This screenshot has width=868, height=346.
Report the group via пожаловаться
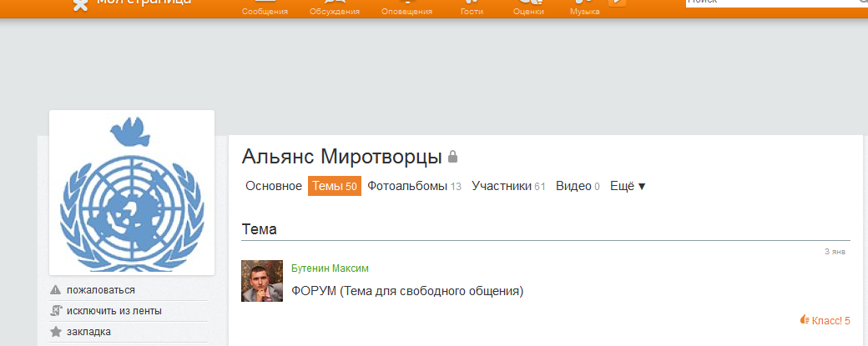pyautogui.click(x=101, y=290)
